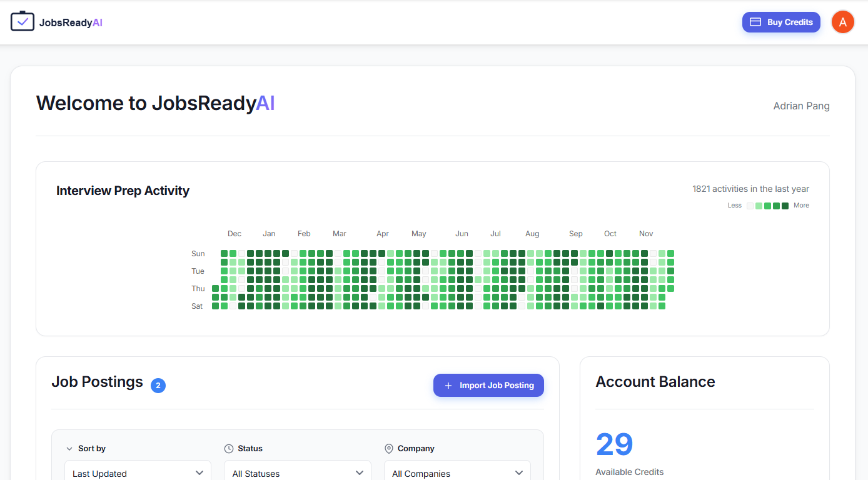Click the lightest square next to Less label
This screenshot has height=480, width=868.
click(x=750, y=205)
